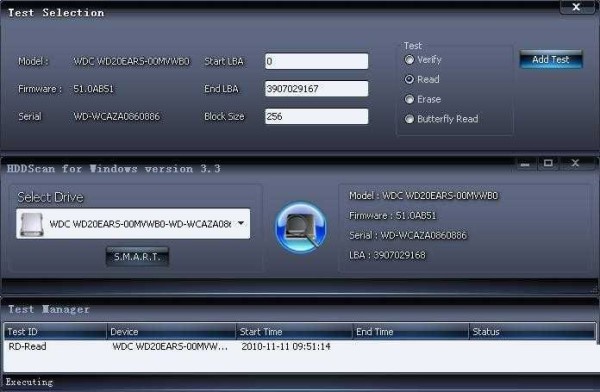Click the WDC WD20EARS drive combo box
This screenshot has width=600, height=392.
[x=133, y=224]
